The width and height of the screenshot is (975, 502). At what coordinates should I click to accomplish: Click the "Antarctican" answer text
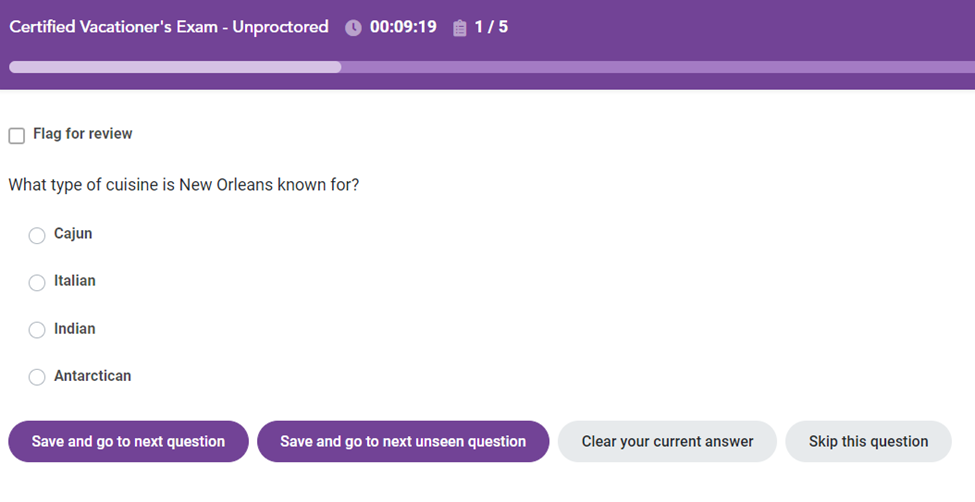pos(93,376)
